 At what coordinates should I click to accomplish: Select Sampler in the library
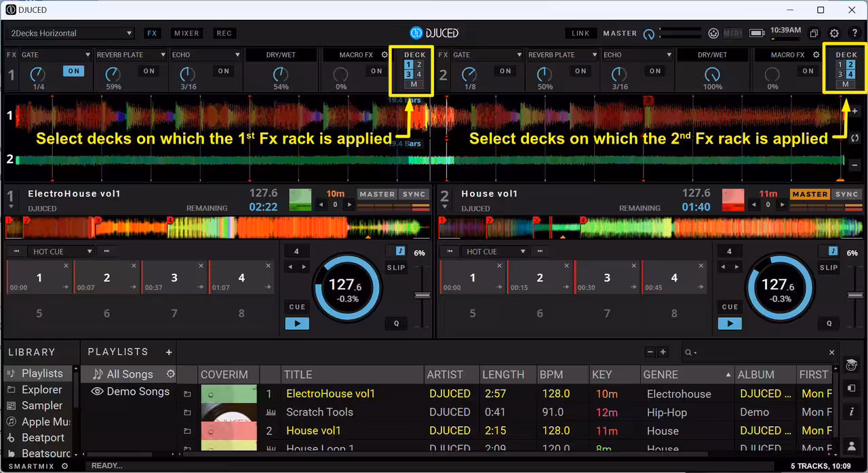pyautogui.click(x=41, y=405)
